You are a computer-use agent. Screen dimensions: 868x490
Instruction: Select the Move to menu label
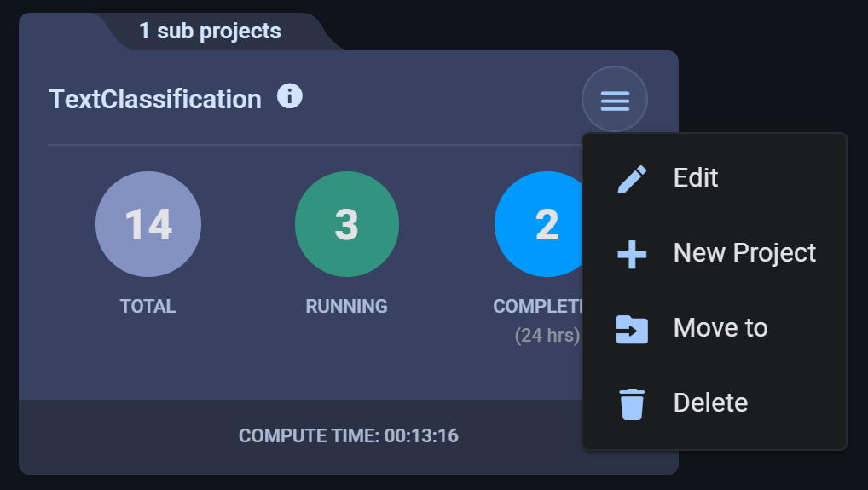click(720, 328)
